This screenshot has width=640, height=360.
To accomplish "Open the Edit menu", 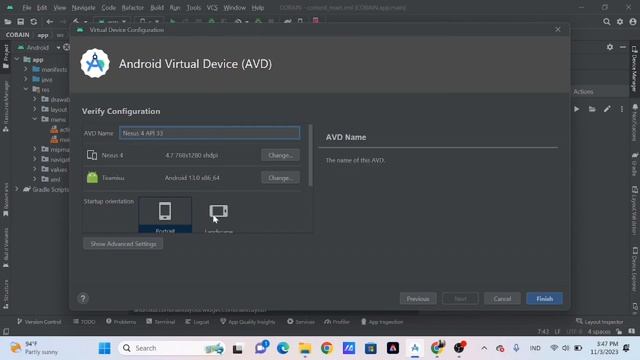I will point(42,8).
